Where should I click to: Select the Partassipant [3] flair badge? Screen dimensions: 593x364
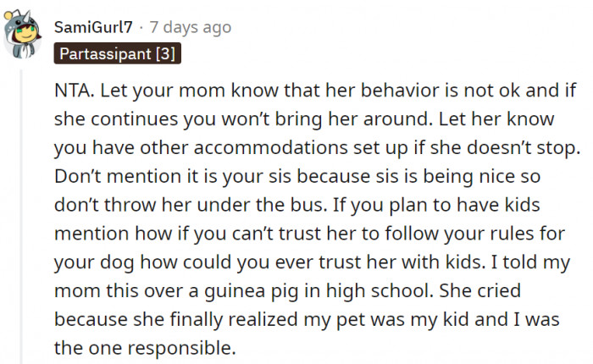click(x=117, y=53)
